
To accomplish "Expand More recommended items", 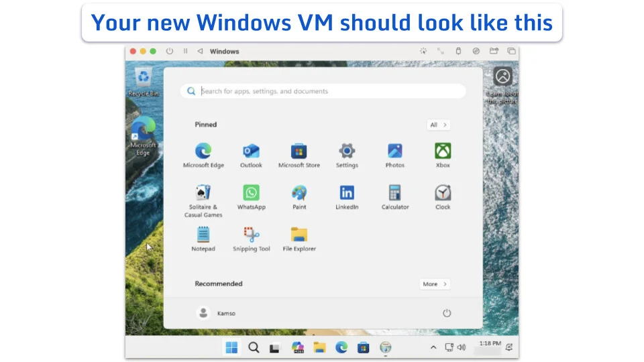I will tap(435, 284).
